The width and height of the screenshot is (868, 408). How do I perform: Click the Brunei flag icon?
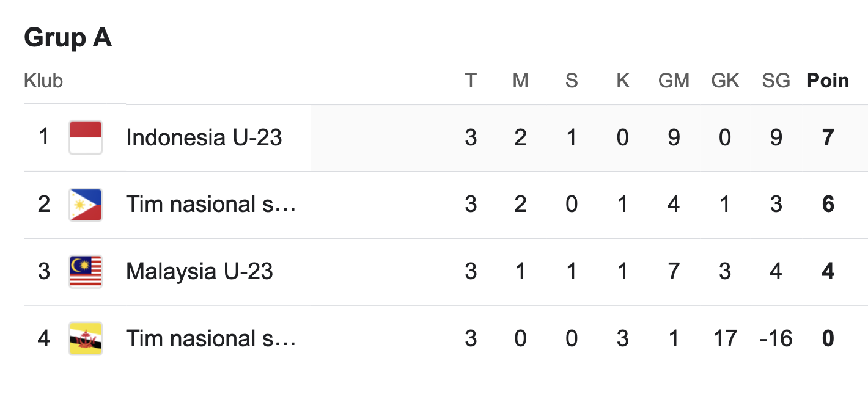pyautogui.click(x=86, y=339)
